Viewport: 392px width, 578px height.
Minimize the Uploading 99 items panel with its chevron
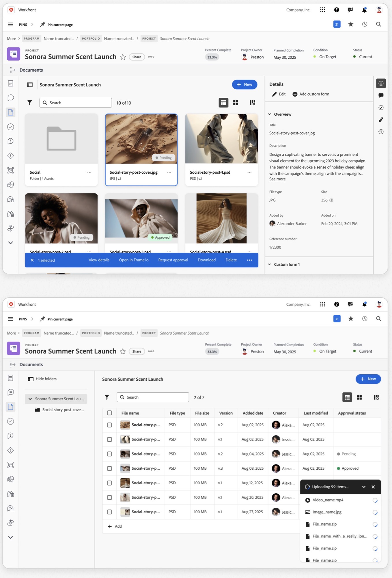(364, 487)
